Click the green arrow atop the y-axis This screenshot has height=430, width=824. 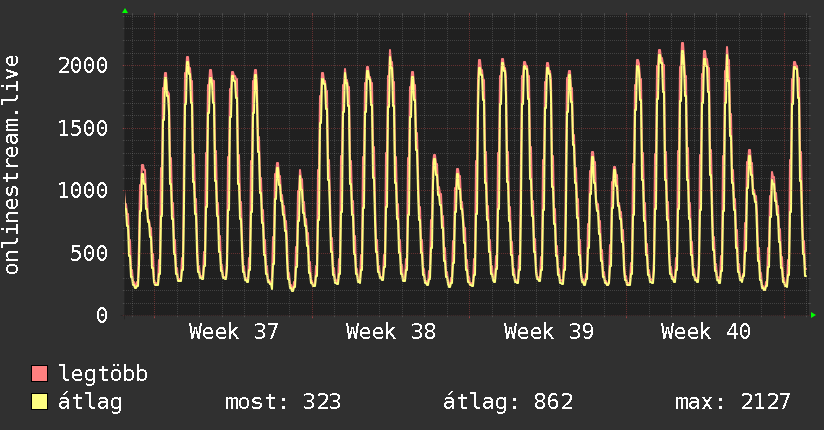tap(125, 11)
